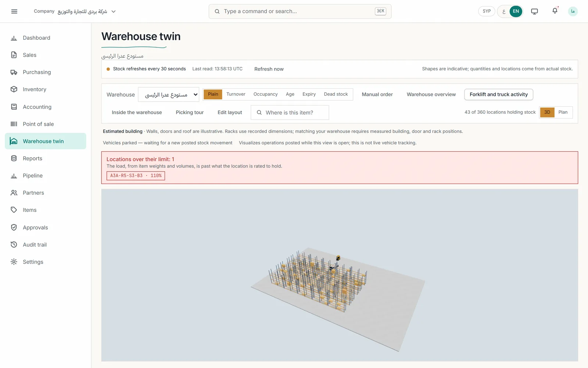The height and width of the screenshot is (368, 588).
Task: Select the Occupancy view tab
Action: [266, 94]
